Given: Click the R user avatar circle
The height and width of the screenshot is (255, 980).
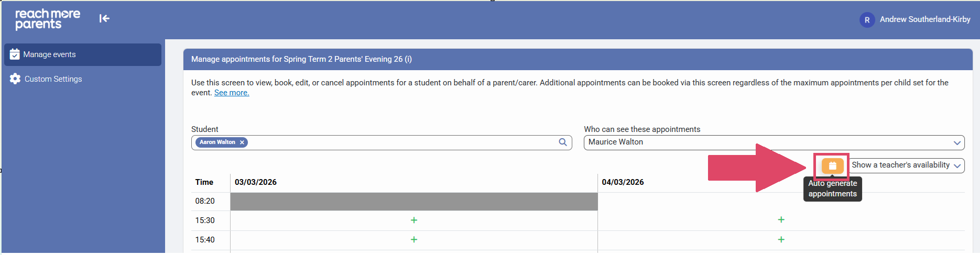Looking at the screenshot, I should pyautogui.click(x=867, y=20).
